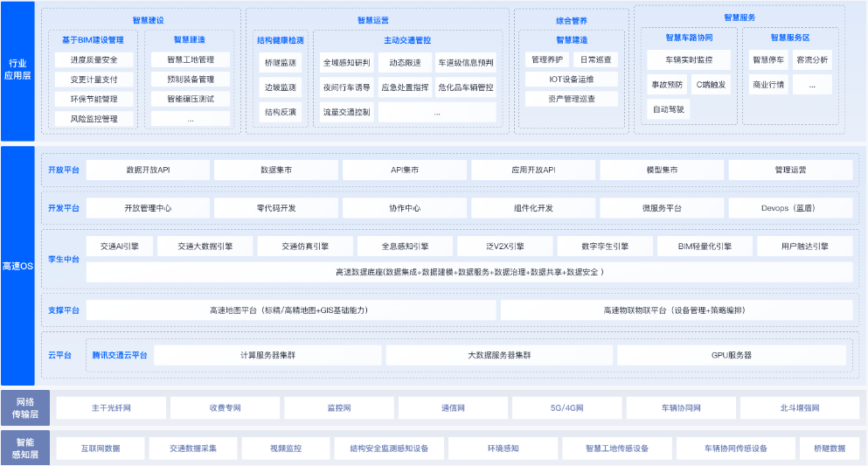Select the '流量交通控制' box
Screen dimensions: 868x466
[346, 112]
